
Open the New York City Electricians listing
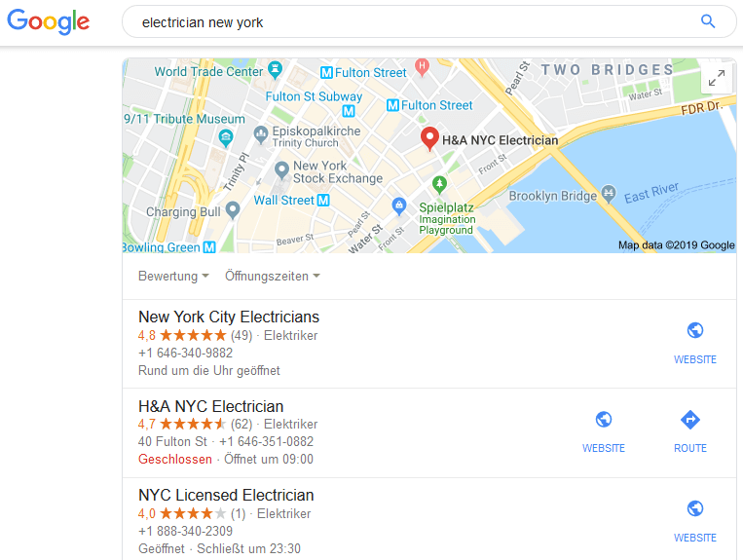click(229, 317)
